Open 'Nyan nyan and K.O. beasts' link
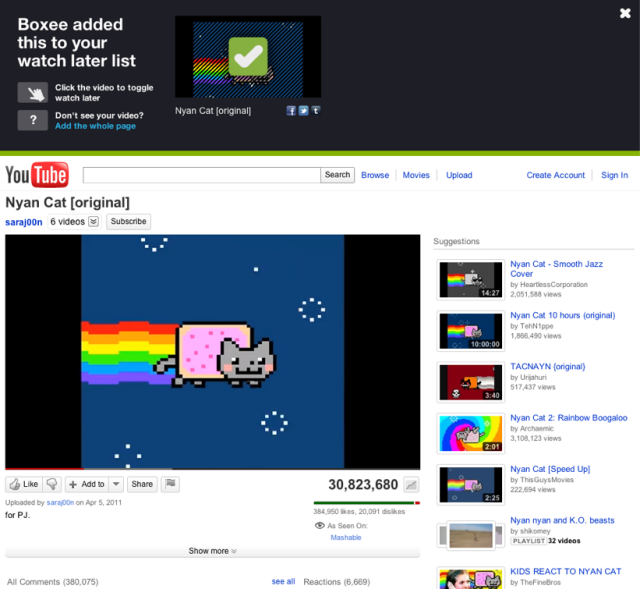 pyautogui.click(x=562, y=520)
